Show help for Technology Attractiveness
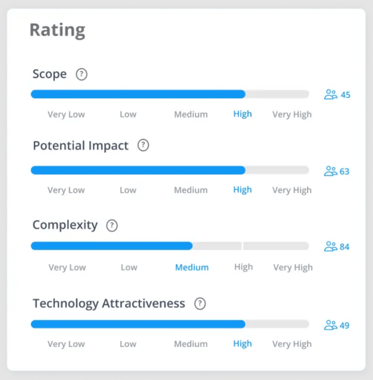The image size is (373, 380). [200, 304]
